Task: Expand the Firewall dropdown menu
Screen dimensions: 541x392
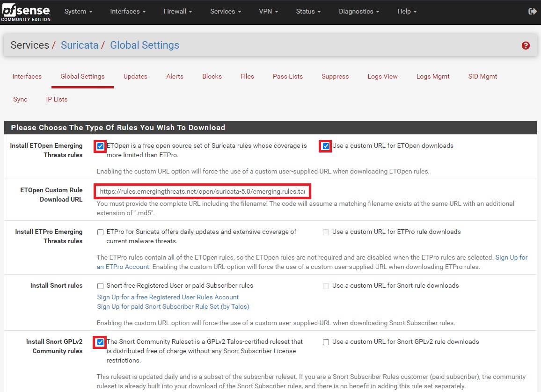Action: point(178,11)
